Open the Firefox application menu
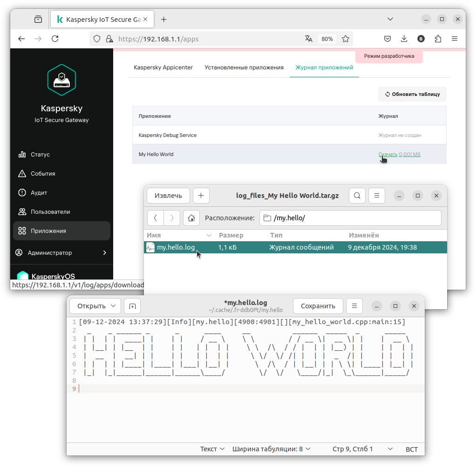The width and height of the screenshot is (476, 469). [455, 39]
